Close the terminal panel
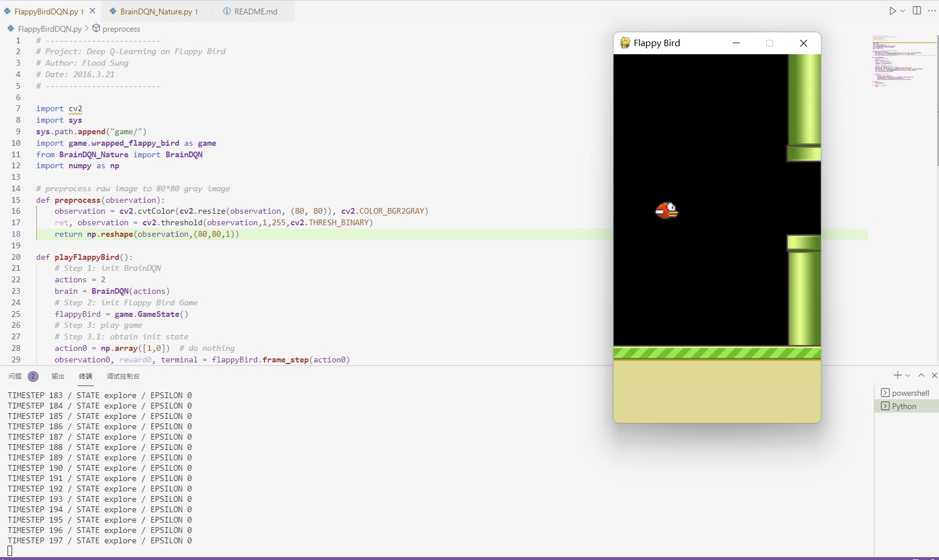 point(934,375)
